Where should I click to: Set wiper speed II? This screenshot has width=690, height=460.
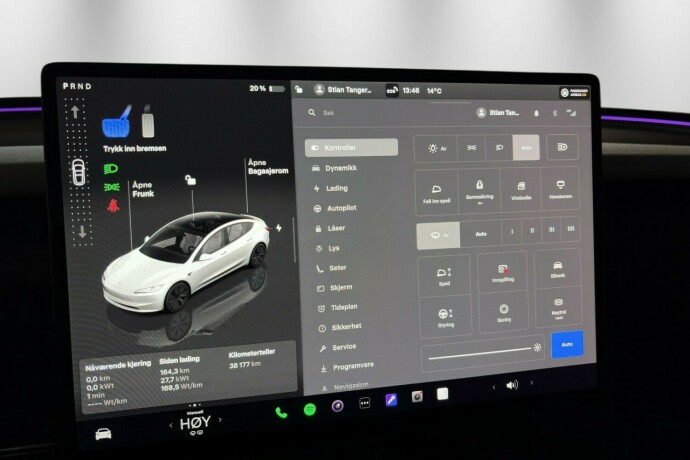pos(532,231)
